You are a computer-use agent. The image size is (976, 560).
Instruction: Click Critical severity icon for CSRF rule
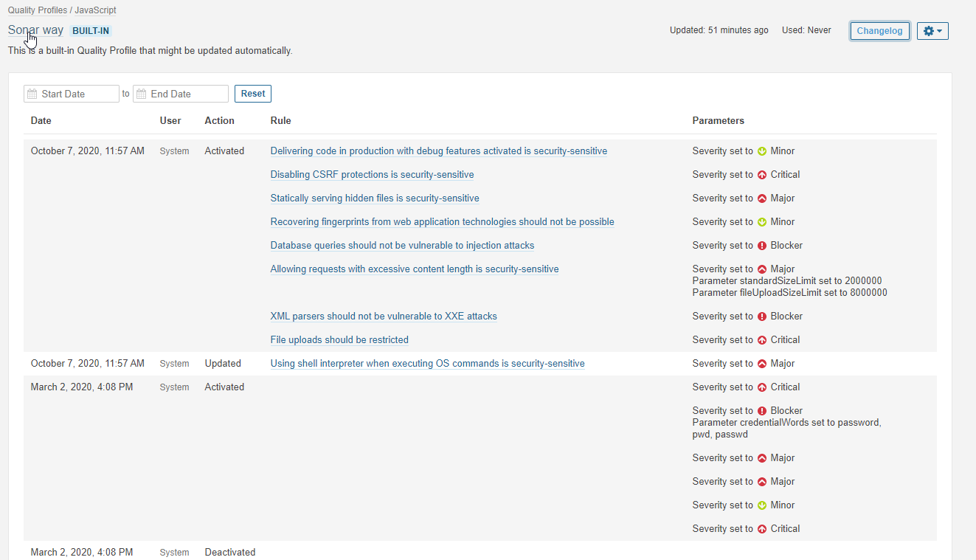click(762, 175)
